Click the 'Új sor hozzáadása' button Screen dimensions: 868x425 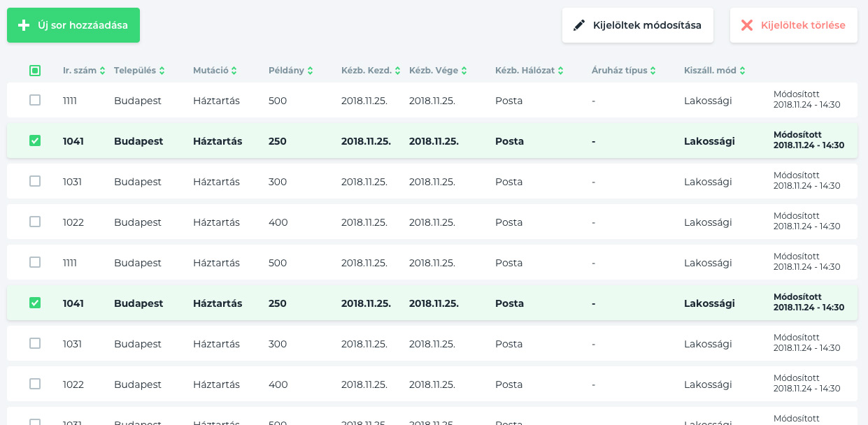click(x=73, y=25)
